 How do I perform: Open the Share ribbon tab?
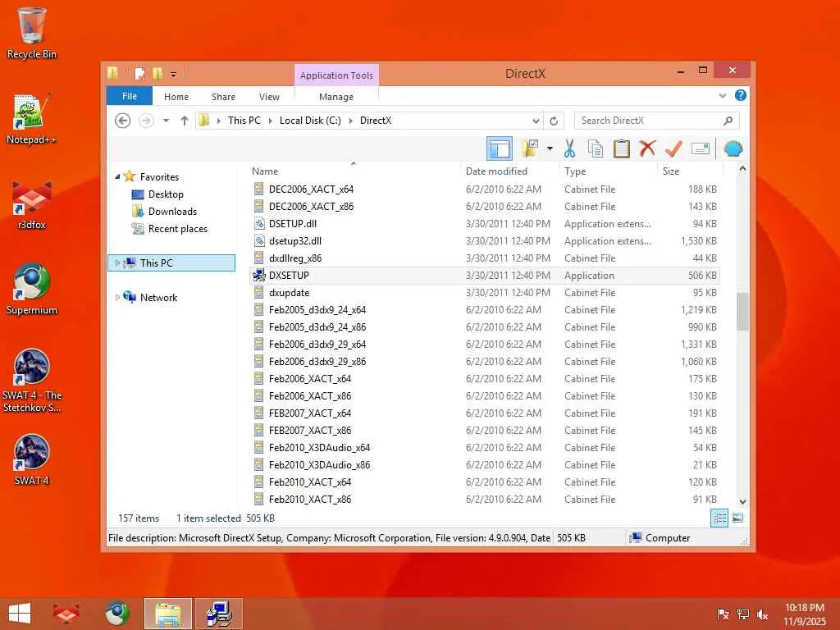[223, 97]
